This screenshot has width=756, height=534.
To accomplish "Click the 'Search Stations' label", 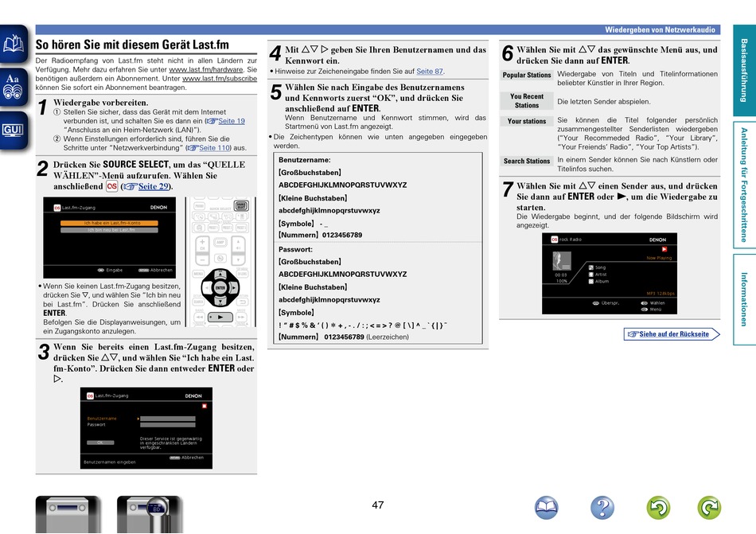I will coord(527,161).
